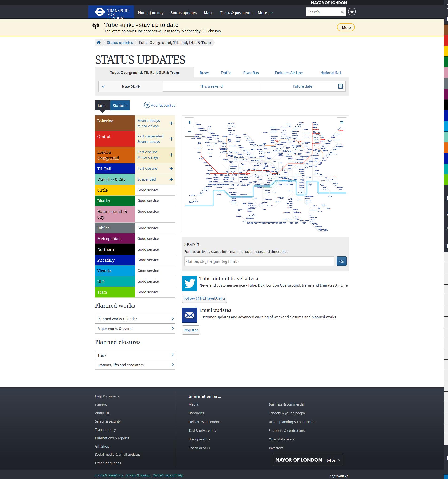Open Taxi & private hire link
This screenshot has width=448, height=479.
point(202,431)
